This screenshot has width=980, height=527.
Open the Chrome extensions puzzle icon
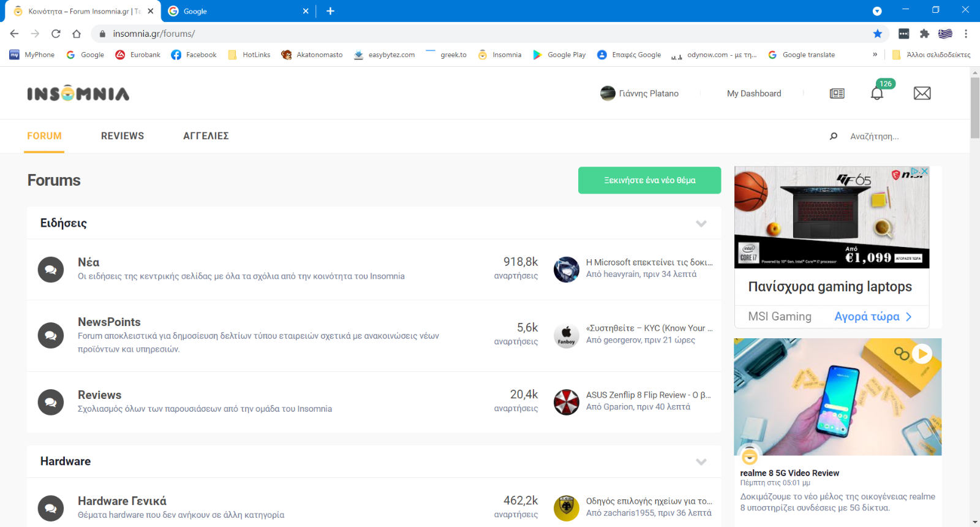[x=924, y=34]
